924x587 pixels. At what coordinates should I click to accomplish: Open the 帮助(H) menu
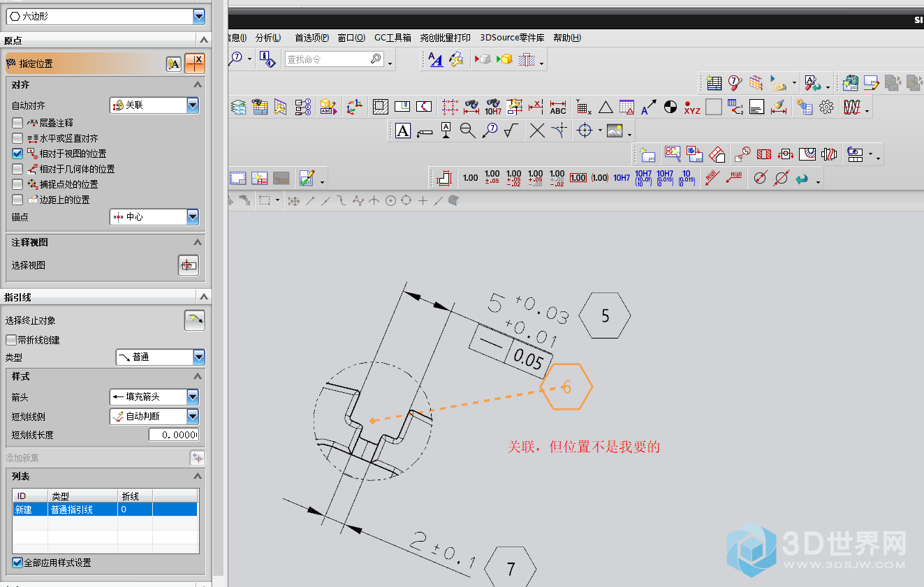pos(566,38)
